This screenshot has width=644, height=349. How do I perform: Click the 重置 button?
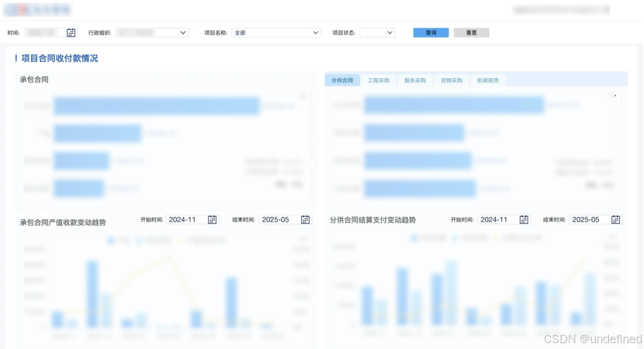472,32
